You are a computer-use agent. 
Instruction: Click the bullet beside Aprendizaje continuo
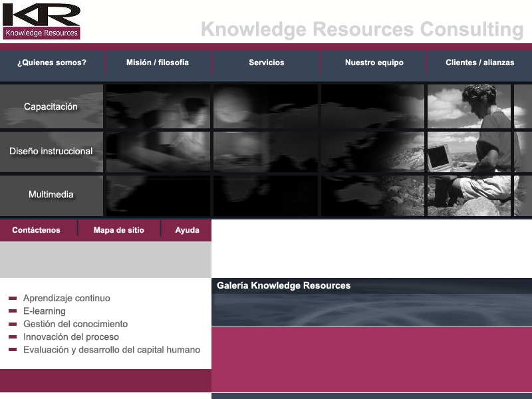click(x=13, y=298)
